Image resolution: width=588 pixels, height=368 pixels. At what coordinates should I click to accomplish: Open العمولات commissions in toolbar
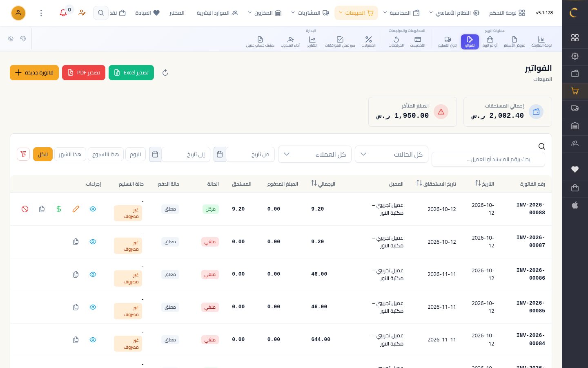pos(368,41)
